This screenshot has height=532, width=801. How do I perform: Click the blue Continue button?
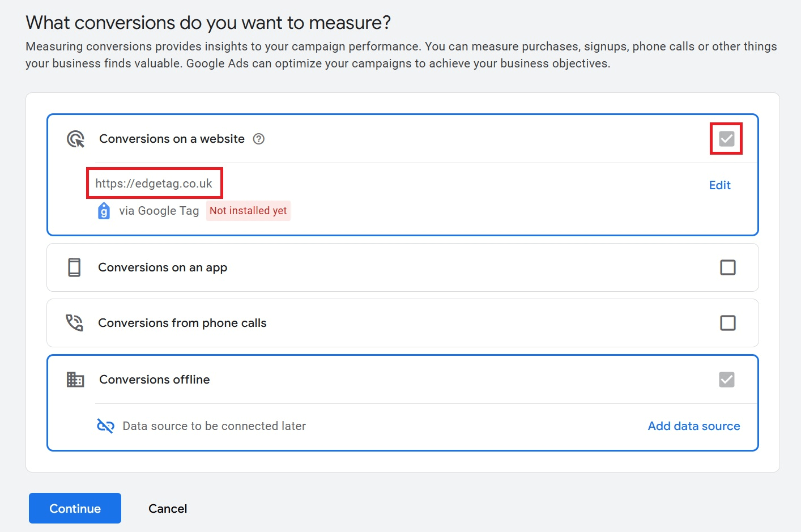coord(75,508)
